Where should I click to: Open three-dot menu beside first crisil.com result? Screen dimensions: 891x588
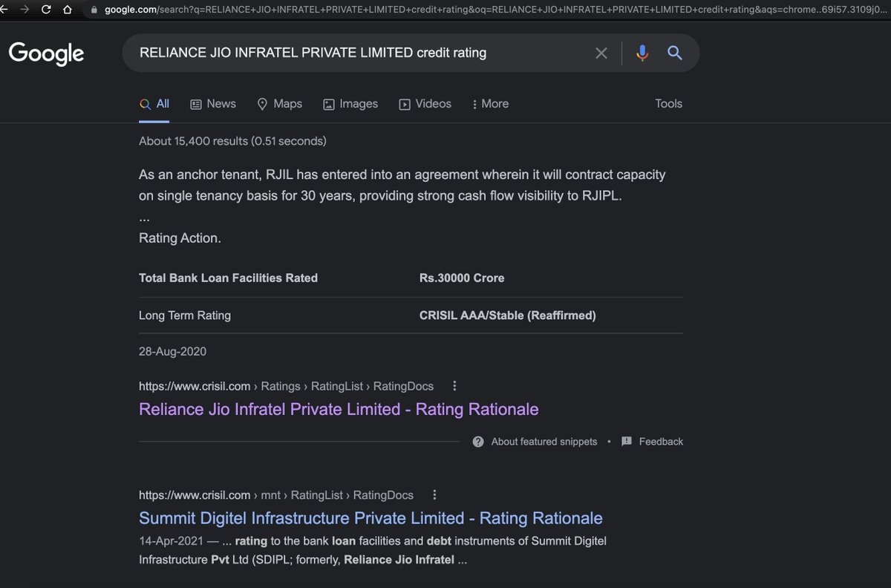(454, 386)
